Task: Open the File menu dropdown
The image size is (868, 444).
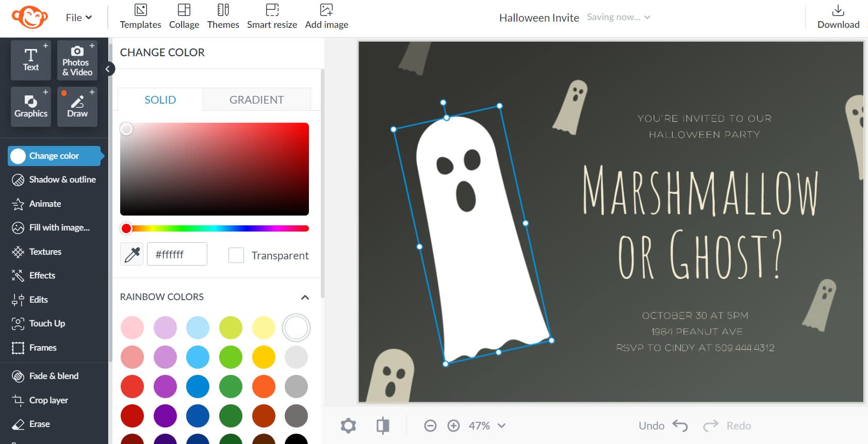Action: click(x=78, y=18)
